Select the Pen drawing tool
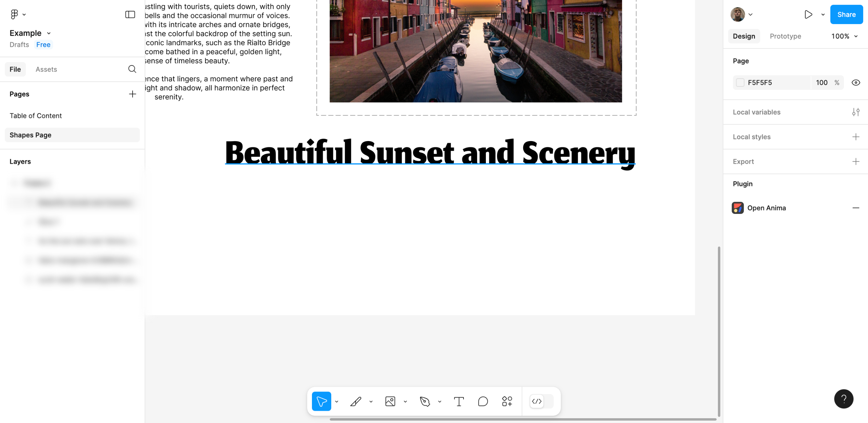This screenshot has height=423, width=868. click(x=425, y=401)
